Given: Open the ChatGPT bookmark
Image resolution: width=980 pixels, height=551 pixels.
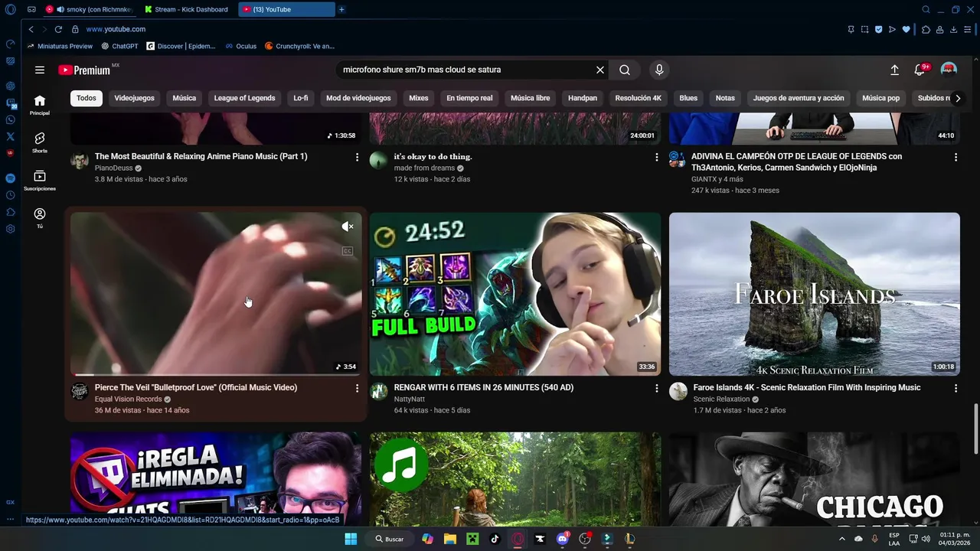Looking at the screenshot, I should pos(120,46).
